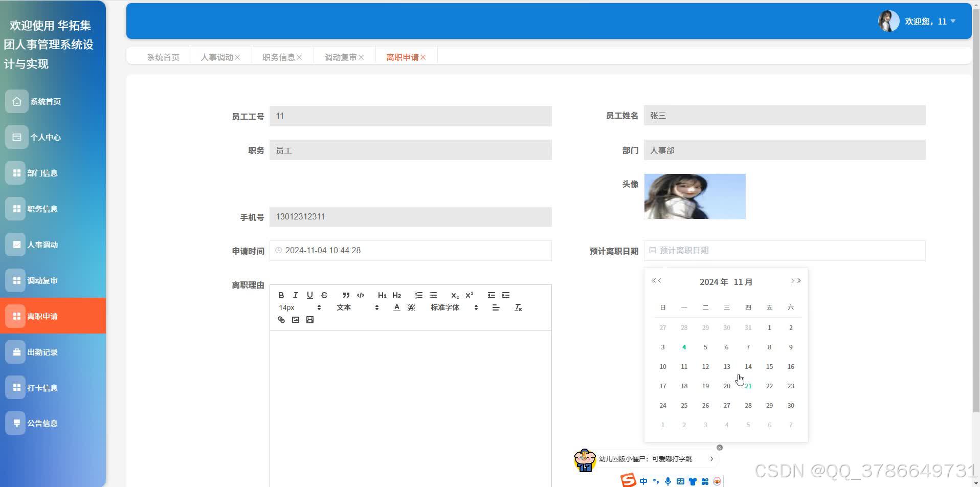Select November 15 in the calendar

769,366
